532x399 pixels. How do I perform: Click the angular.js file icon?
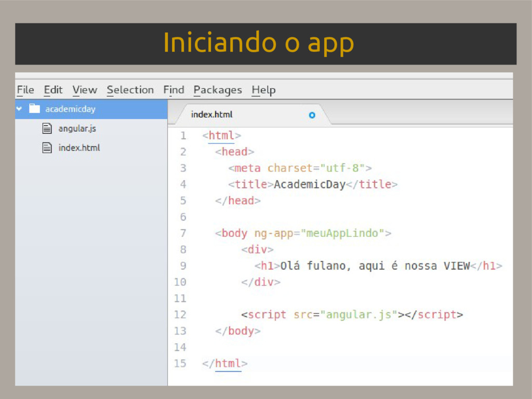(47, 128)
